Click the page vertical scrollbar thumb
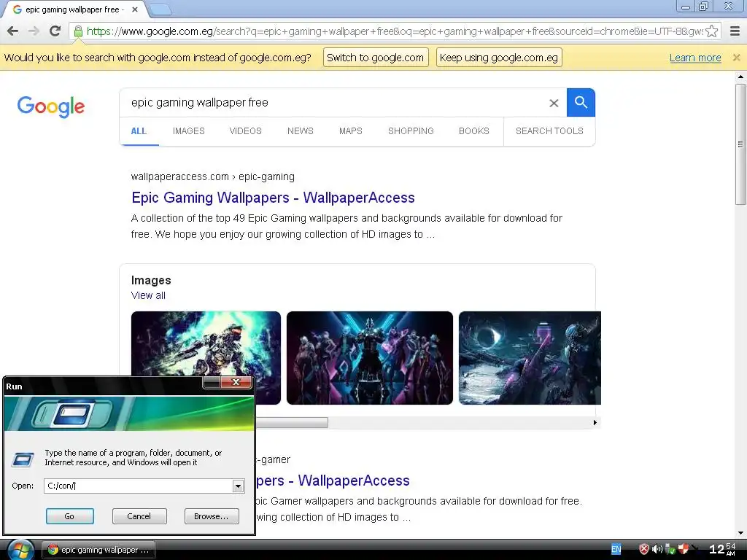 pyautogui.click(x=740, y=144)
